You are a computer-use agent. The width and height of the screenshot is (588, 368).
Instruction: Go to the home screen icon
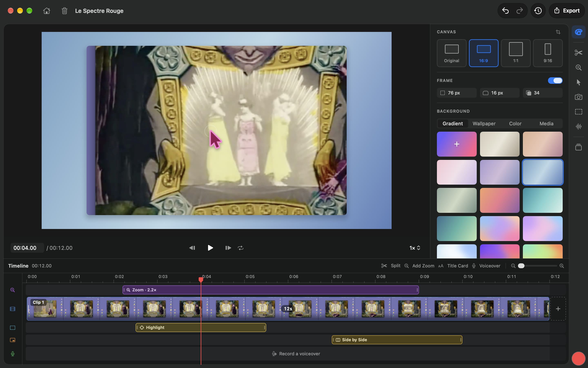click(46, 11)
